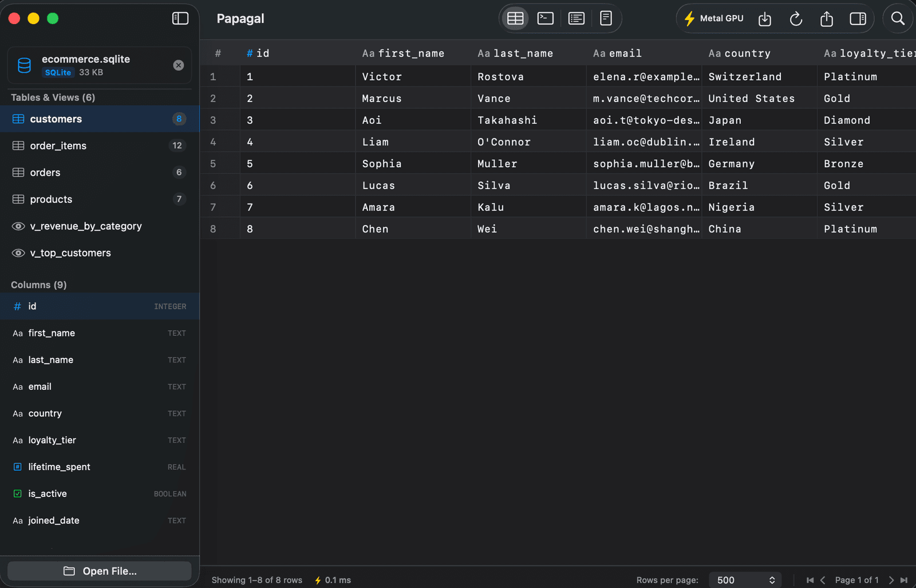Open the document schema view
The width and height of the screenshot is (916, 588).
coord(606,18)
